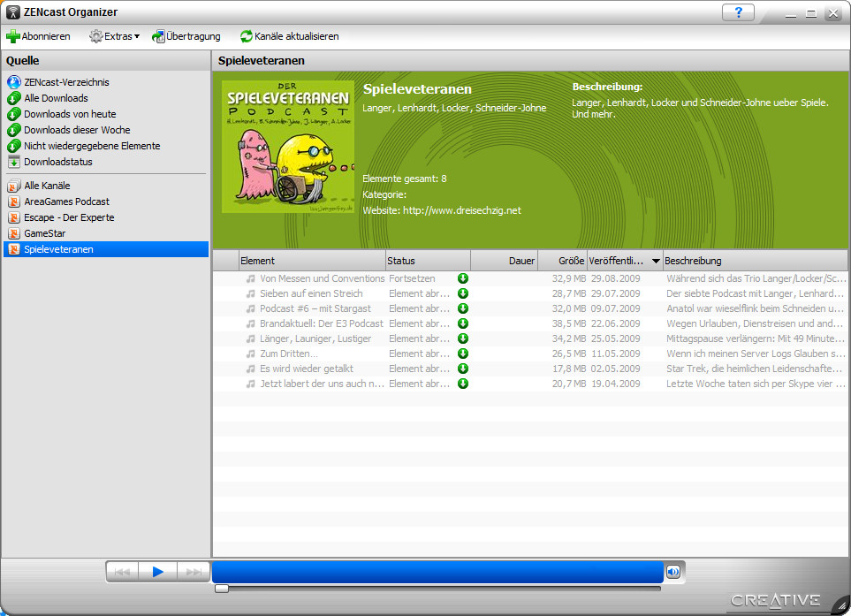Skip to previous track in player

122,572
